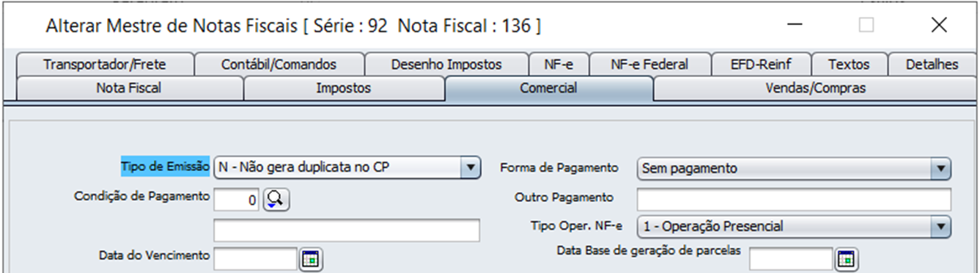
Task: Open the Textos tab
Action: [848, 65]
